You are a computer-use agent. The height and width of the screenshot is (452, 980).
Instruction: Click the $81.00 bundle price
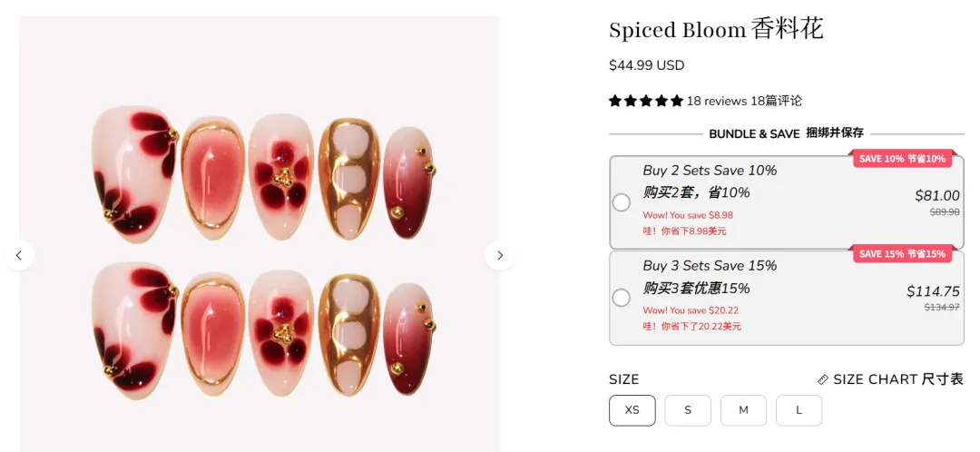(936, 195)
